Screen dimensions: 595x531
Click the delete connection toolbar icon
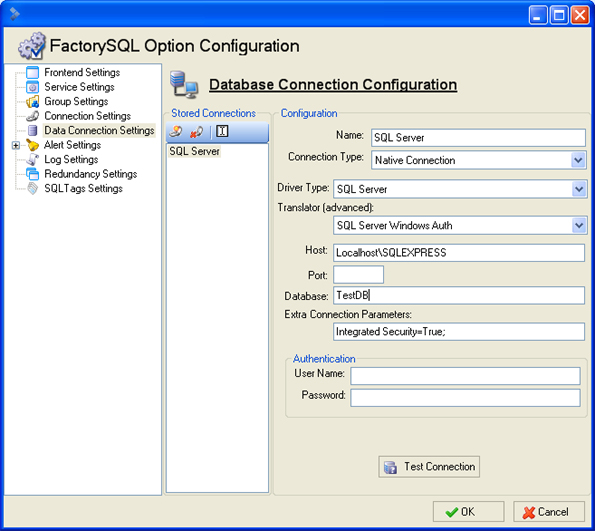tap(197, 132)
